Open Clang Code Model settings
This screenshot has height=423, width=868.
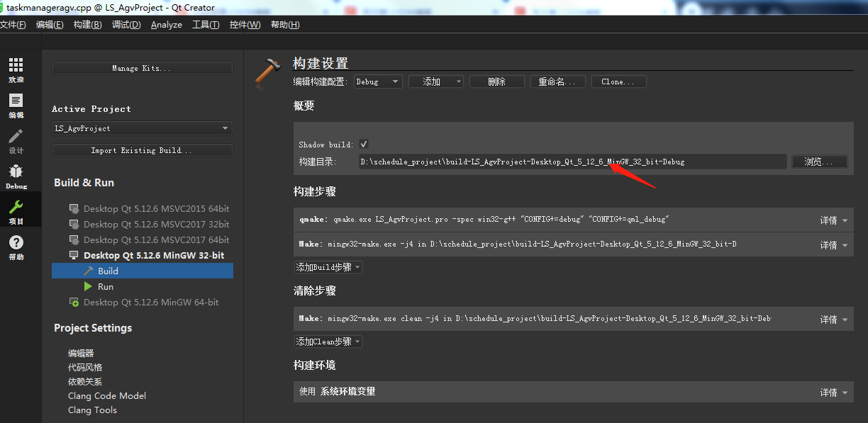pos(107,395)
